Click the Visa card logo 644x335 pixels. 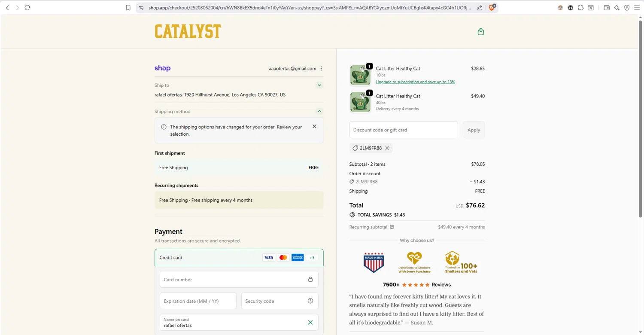pyautogui.click(x=269, y=258)
